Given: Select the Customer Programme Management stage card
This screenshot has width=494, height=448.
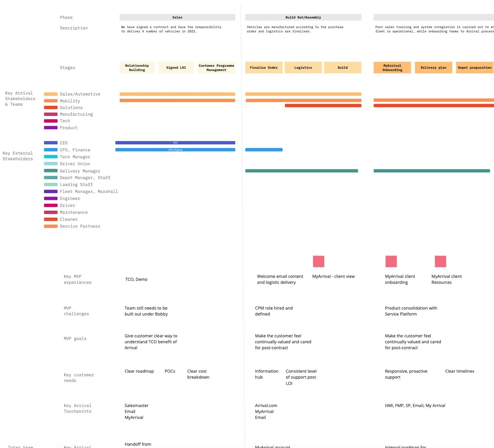Looking at the screenshot, I should [x=217, y=68].
